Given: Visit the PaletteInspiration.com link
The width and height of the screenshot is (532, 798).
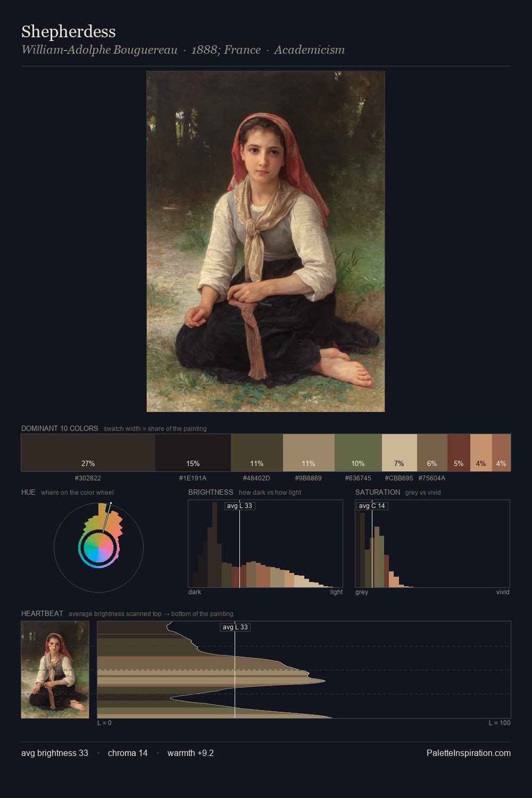Looking at the screenshot, I should point(469,753).
